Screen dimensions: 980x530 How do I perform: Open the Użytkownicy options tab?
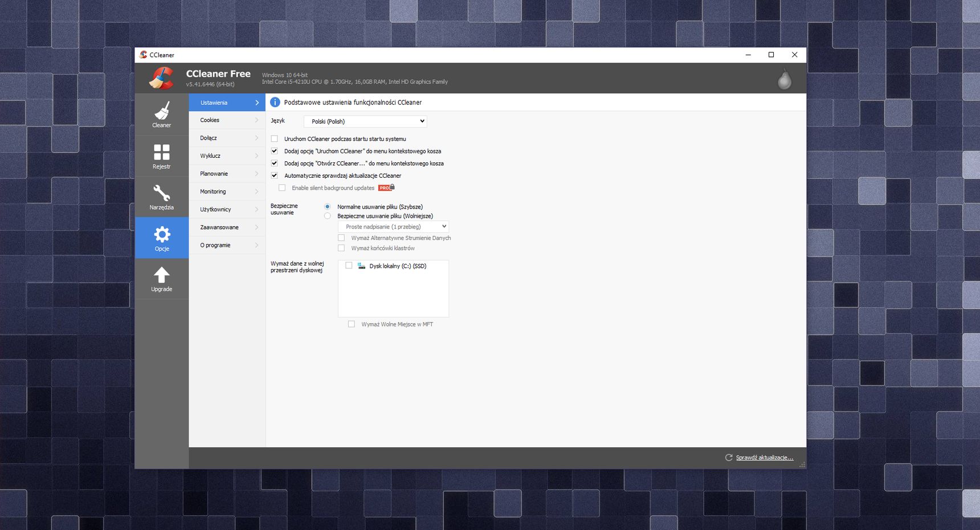[x=227, y=209]
